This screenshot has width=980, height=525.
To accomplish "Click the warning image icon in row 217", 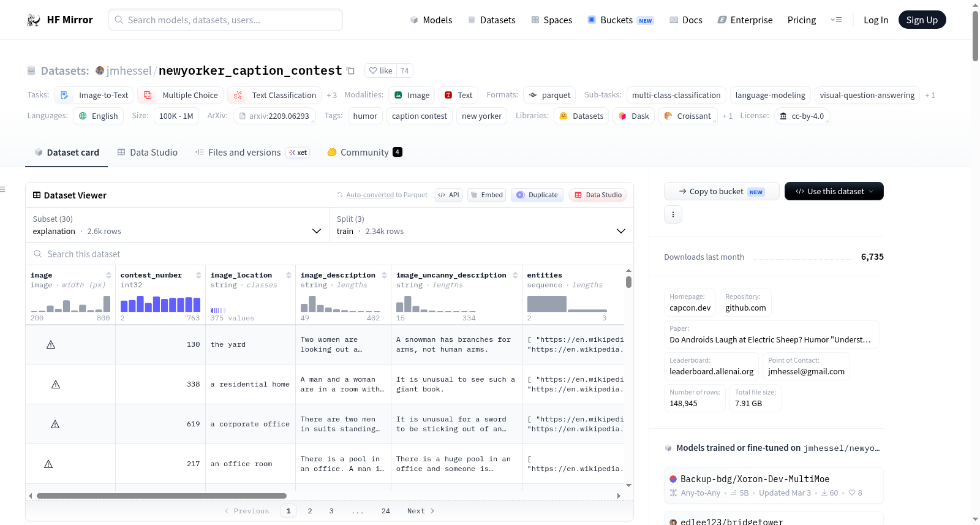I will pos(48,464).
